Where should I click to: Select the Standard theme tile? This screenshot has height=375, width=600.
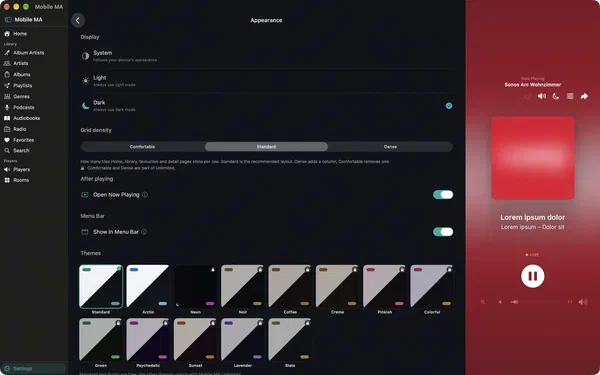click(101, 287)
